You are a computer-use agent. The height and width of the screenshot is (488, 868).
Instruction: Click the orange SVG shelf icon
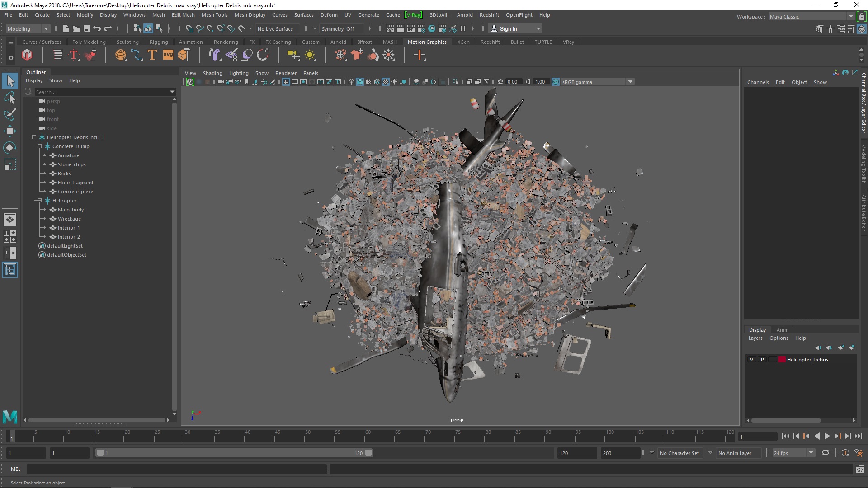(x=168, y=55)
